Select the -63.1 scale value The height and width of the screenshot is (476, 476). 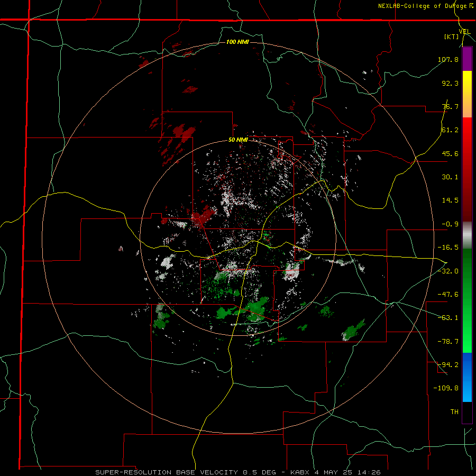point(448,318)
